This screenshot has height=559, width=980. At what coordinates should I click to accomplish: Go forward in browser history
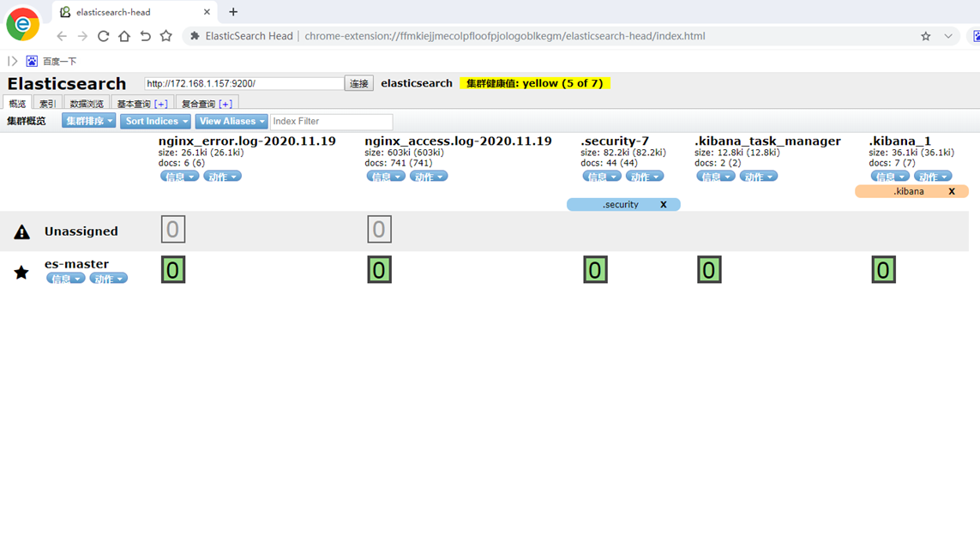tap(82, 36)
